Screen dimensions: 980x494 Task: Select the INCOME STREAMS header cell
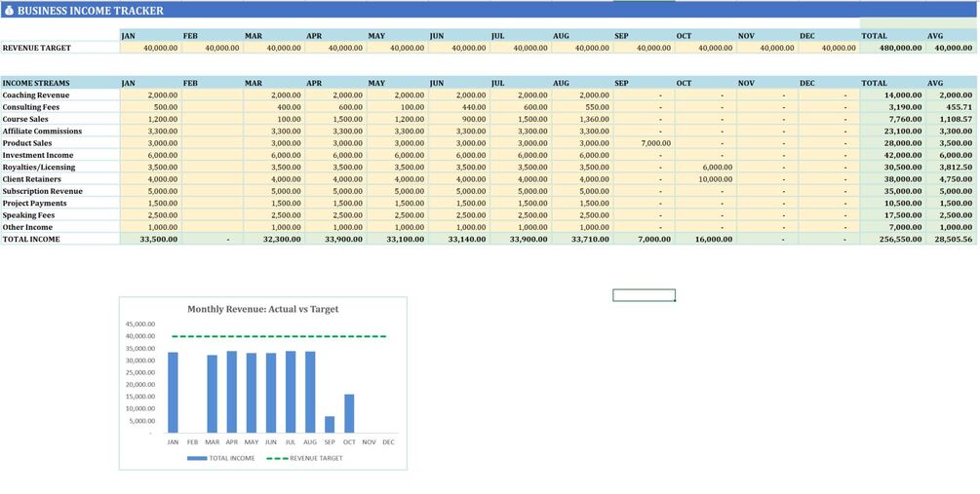(x=60, y=83)
